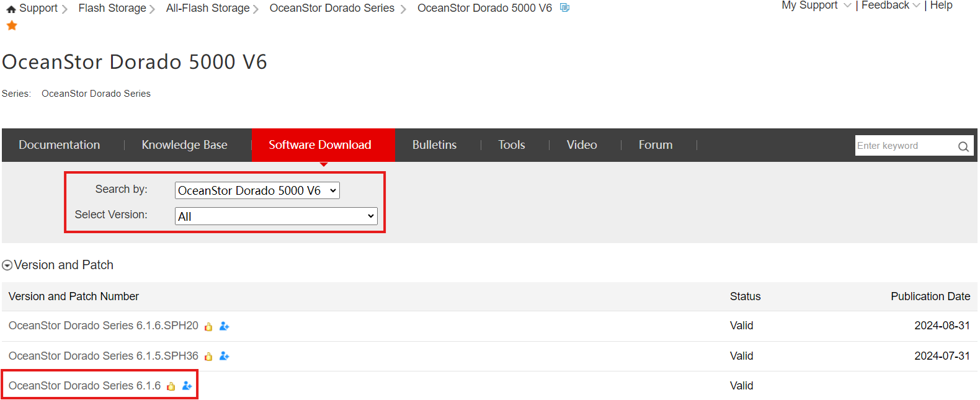Open the OceanStor Dorado Series link after Series:
Screen dimensions: 980x400
96,94
